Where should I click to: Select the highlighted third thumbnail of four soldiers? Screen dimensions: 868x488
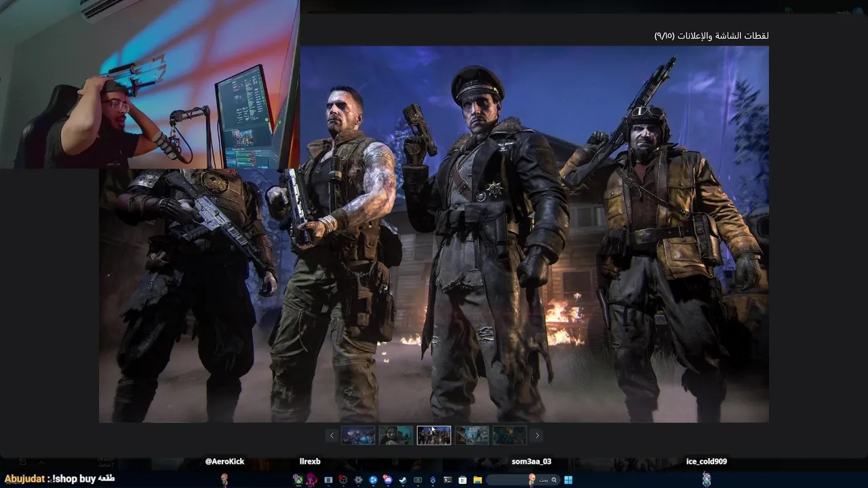coord(434,435)
